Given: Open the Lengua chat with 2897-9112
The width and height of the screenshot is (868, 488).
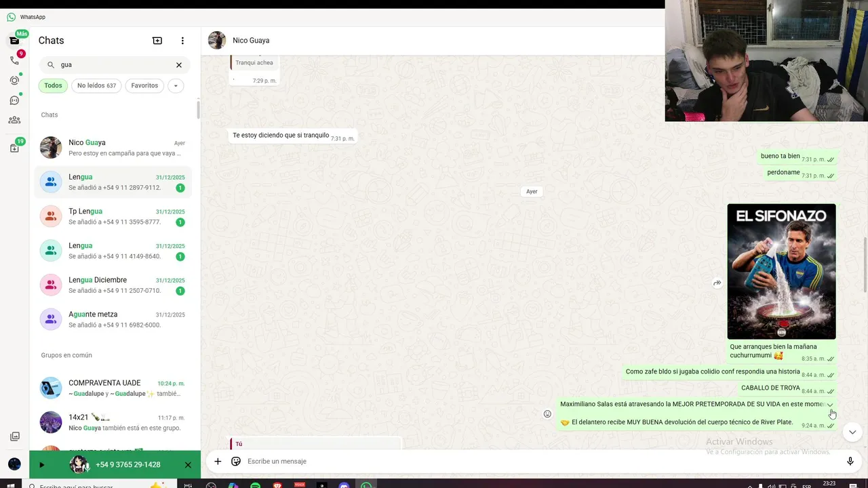Looking at the screenshot, I should tap(113, 182).
